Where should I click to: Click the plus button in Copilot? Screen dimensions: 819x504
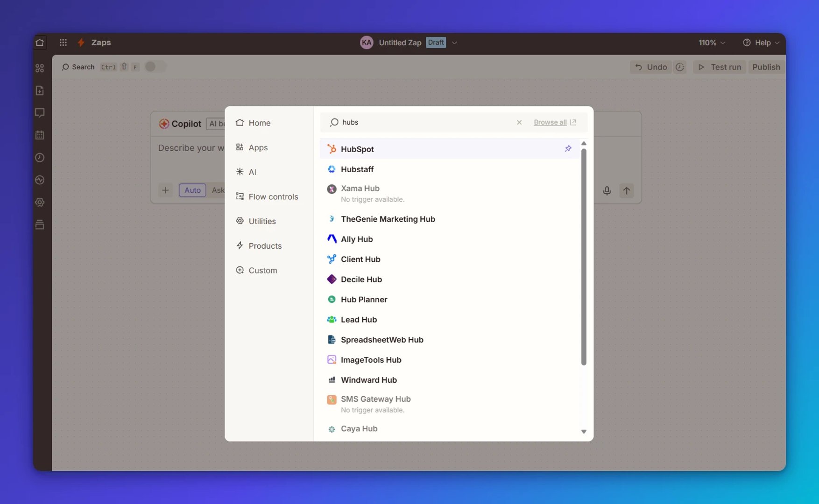pos(165,190)
